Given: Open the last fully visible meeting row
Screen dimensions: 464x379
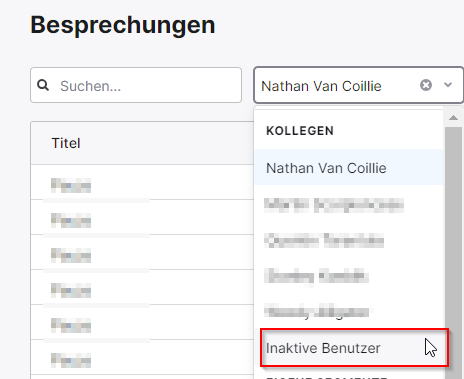Looking at the screenshot, I should tap(142, 357).
